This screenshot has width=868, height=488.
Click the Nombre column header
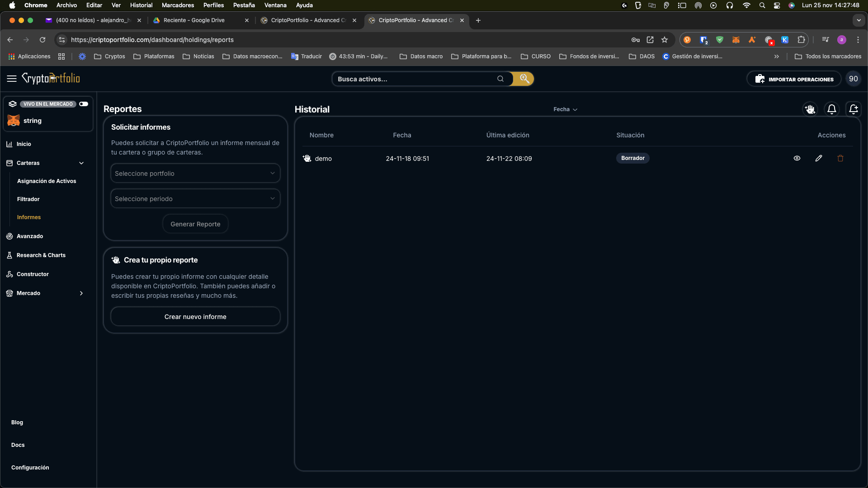click(x=321, y=135)
